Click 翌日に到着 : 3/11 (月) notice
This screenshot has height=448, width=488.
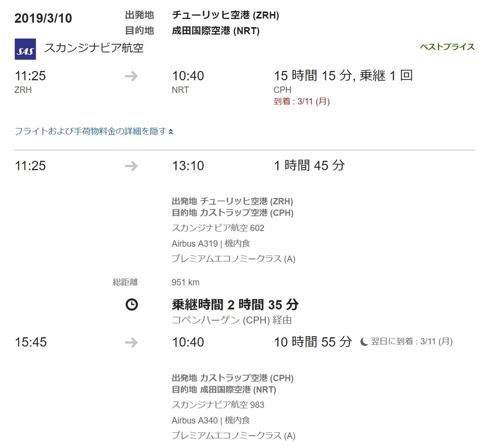[x=411, y=341]
